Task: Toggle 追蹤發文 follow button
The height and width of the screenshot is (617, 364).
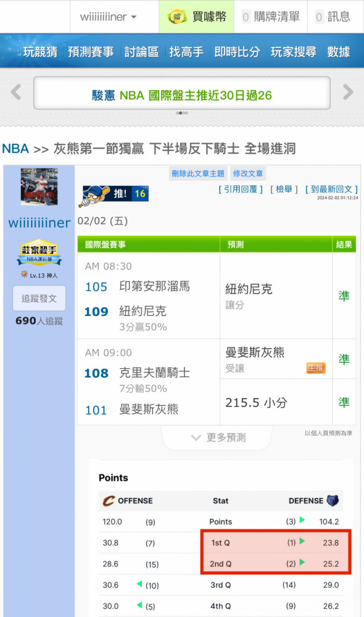Action: coord(39,298)
